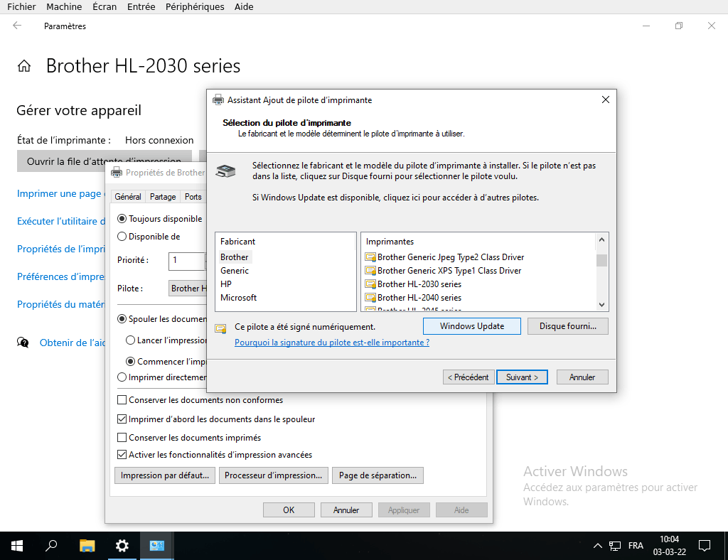Select Spouler les documents radio button
The width and height of the screenshot is (728, 560).
pyautogui.click(x=122, y=319)
